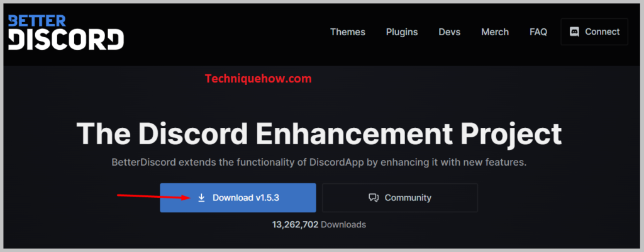Click the Discord icon inside Connect
The width and height of the screenshot is (644, 252).
pos(574,31)
